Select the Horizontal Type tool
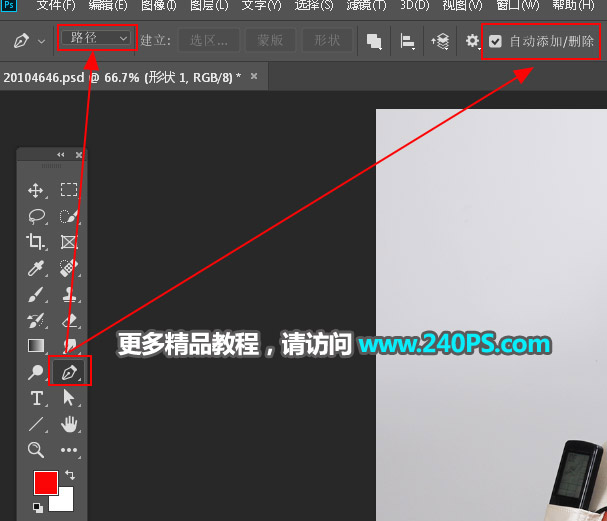The image size is (607, 521). (x=37, y=398)
